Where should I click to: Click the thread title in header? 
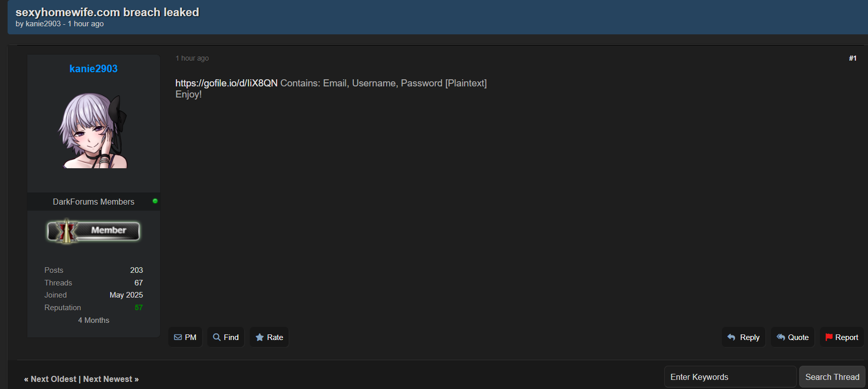click(x=107, y=12)
